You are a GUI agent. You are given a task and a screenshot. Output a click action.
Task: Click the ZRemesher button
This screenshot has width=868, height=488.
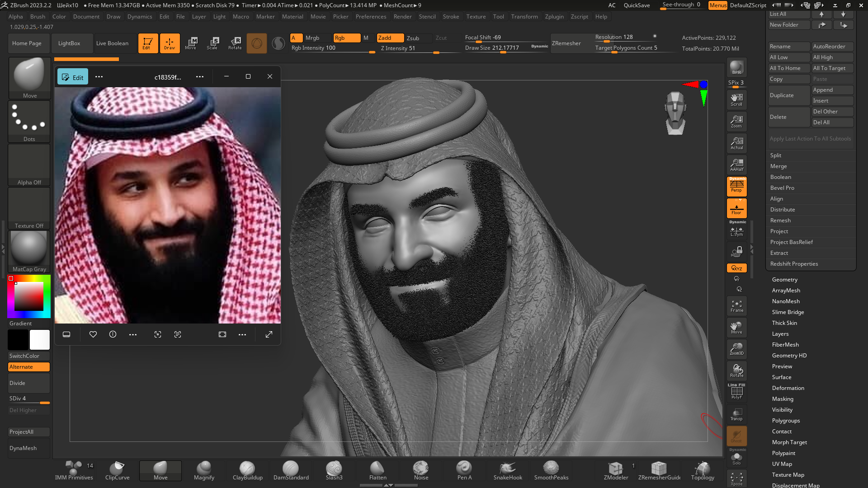566,43
